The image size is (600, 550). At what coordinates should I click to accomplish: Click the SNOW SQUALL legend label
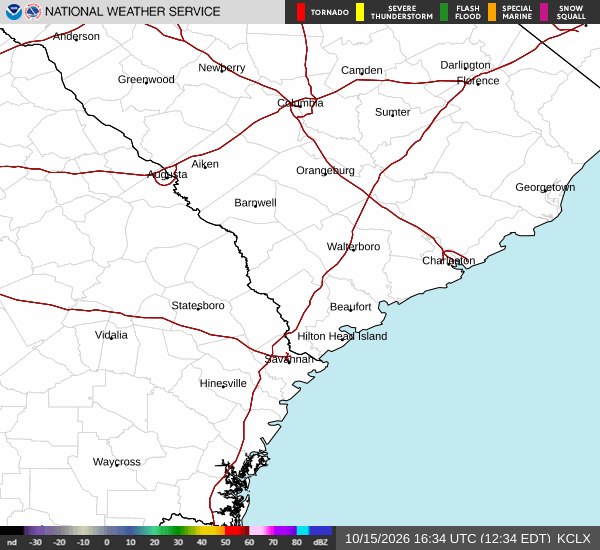tap(571, 12)
